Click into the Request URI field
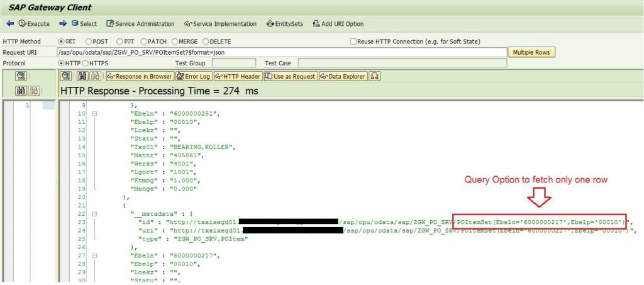 [x=282, y=52]
